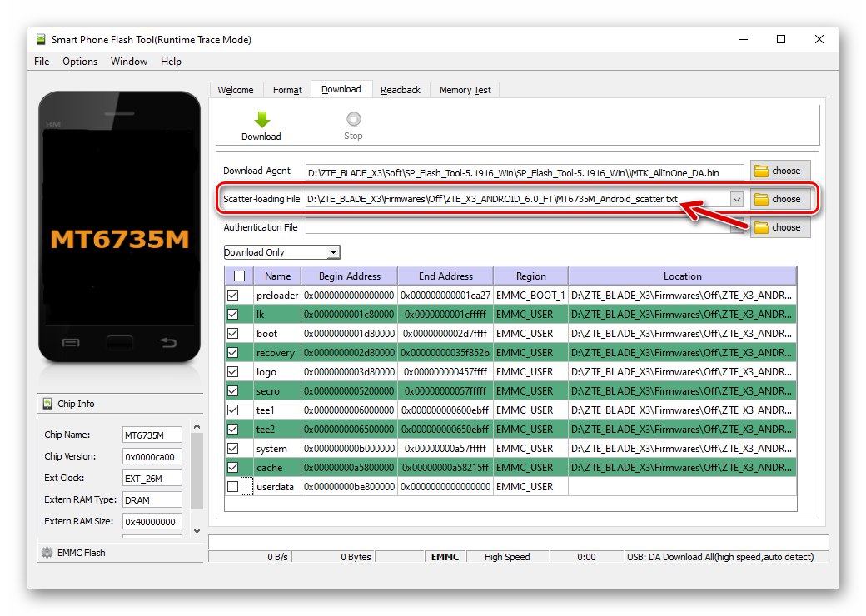866x616 pixels.
Task: Click the Chip Info scroll-up arrow
Action: [197, 427]
